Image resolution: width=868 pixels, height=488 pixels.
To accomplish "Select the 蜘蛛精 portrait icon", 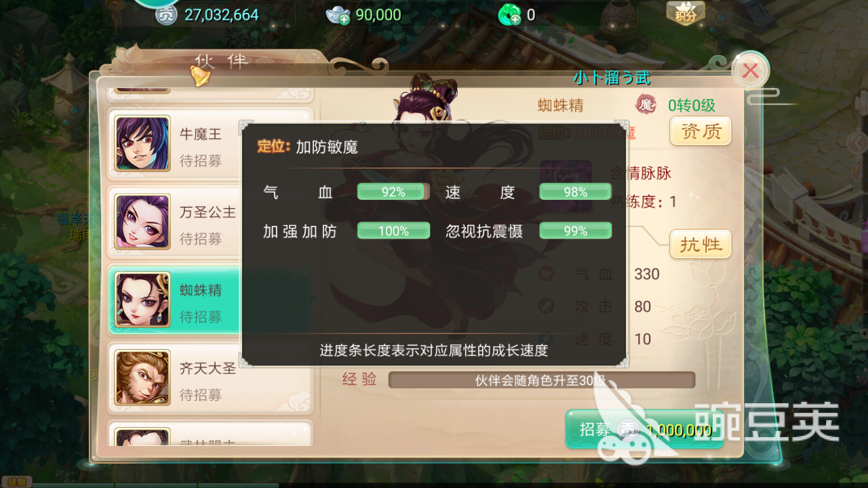I will [x=142, y=299].
